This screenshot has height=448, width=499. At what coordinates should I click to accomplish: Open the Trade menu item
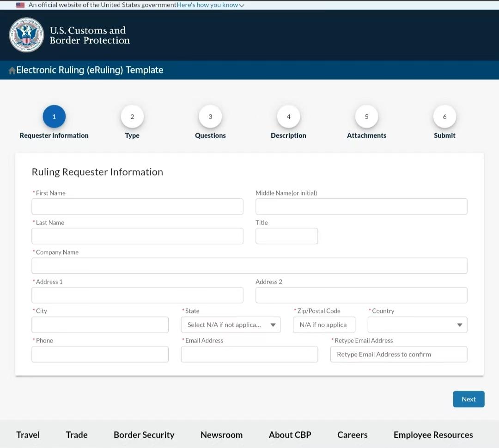coord(77,435)
